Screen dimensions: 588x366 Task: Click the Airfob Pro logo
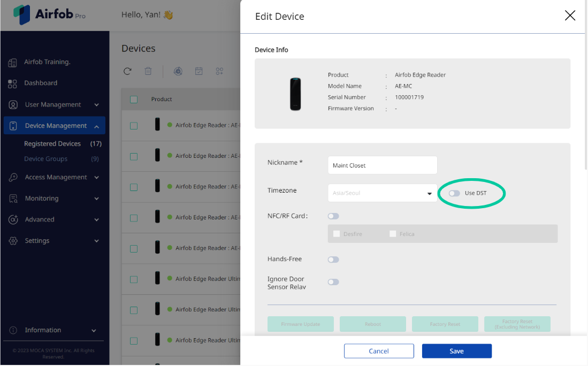tap(49, 14)
